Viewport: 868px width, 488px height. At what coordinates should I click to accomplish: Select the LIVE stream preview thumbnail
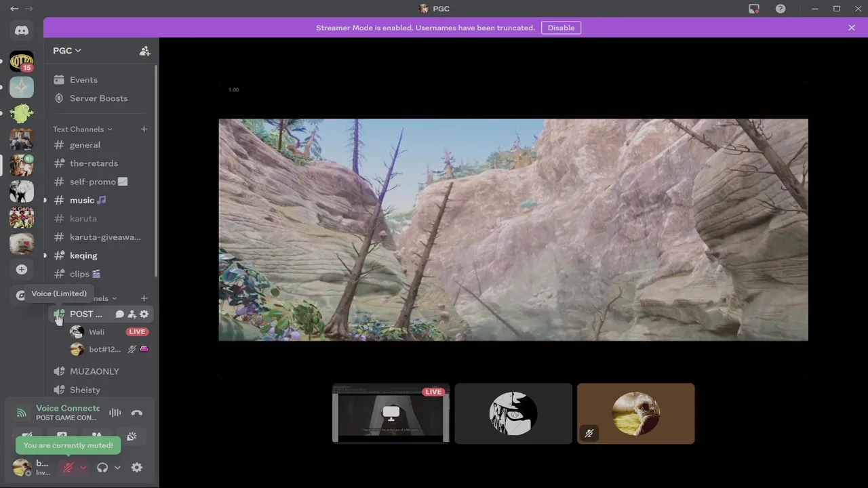point(391,413)
